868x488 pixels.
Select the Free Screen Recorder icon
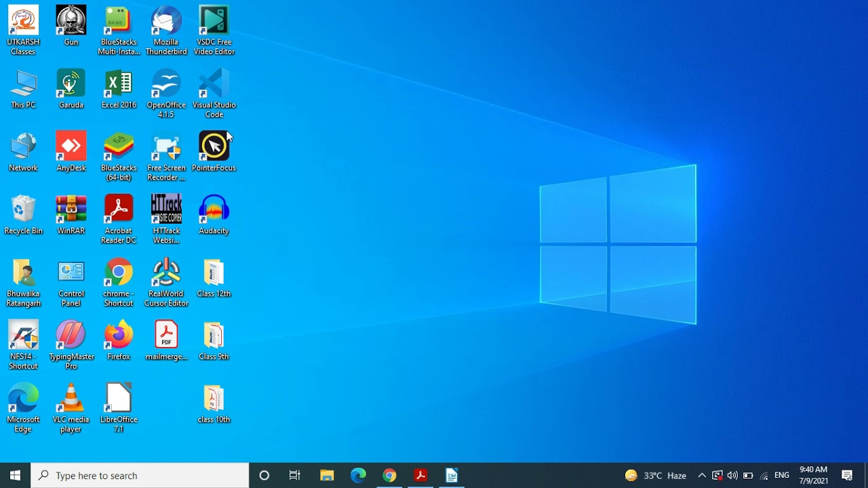166,157
